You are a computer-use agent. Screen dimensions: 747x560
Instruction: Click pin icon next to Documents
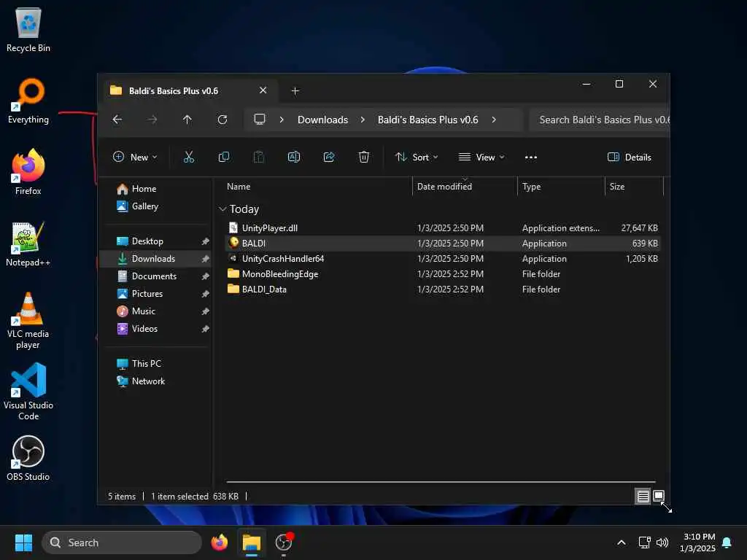pyautogui.click(x=205, y=276)
